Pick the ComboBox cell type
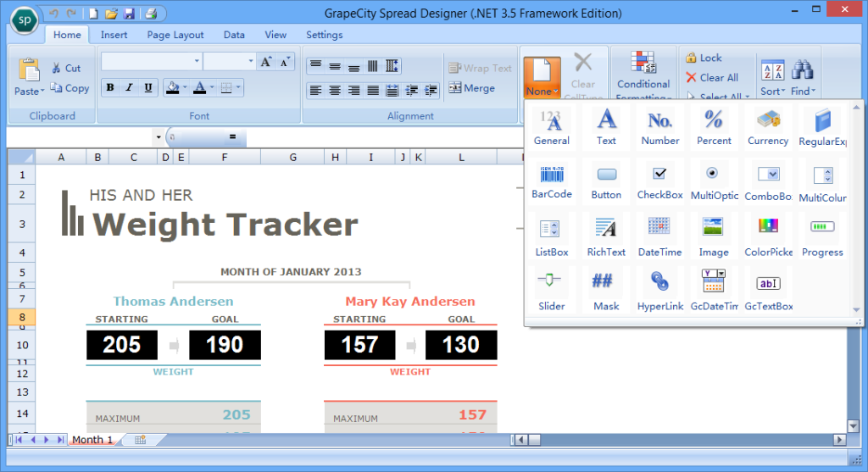The image size is (868, 472). click(x=768, y=181)
